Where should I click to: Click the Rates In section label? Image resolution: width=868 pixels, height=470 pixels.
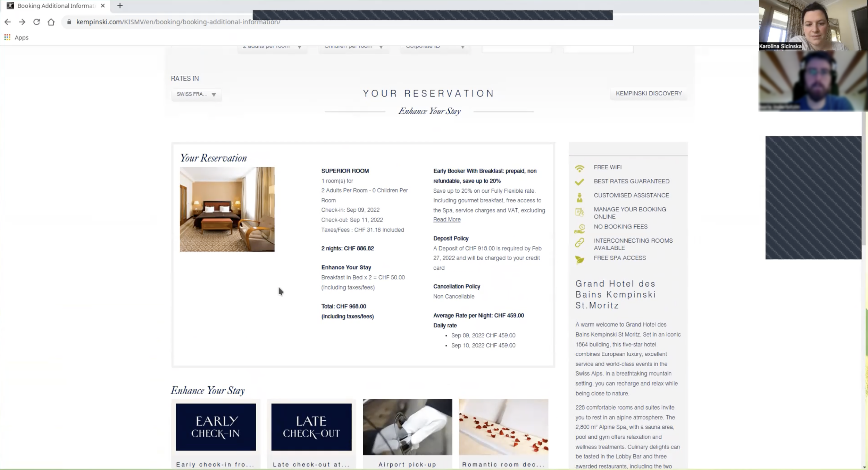click(185, 78)
